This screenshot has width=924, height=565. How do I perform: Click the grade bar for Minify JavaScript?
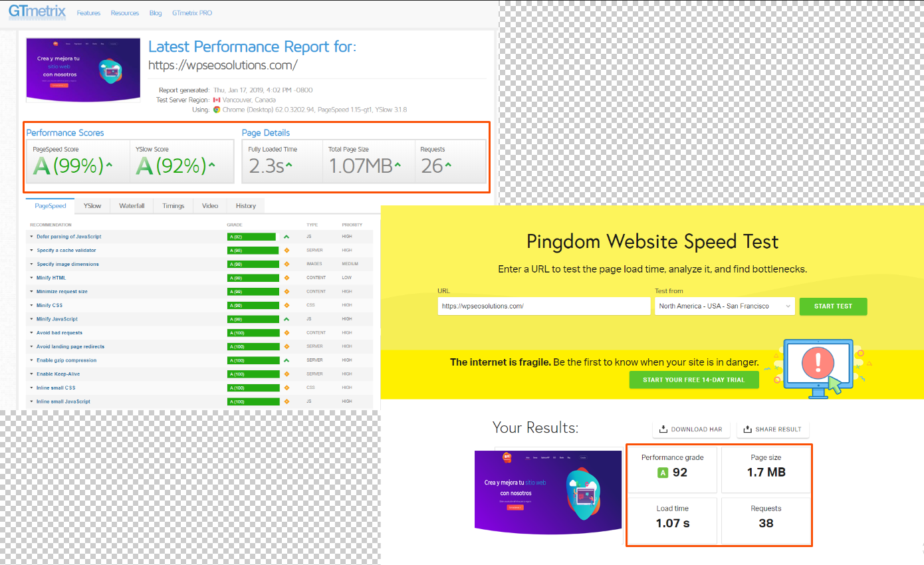coord(253,319)
